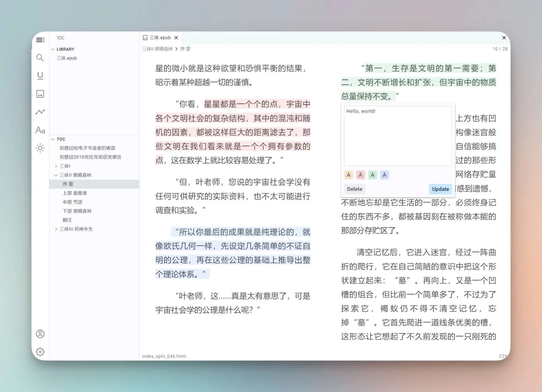
Task: Expand 三体III·死神永生 in table of contents
Action: point(56,229)
